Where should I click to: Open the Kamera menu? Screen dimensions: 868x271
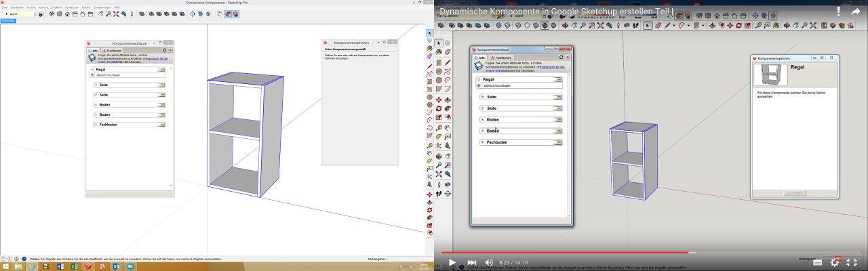coord(43,7)
